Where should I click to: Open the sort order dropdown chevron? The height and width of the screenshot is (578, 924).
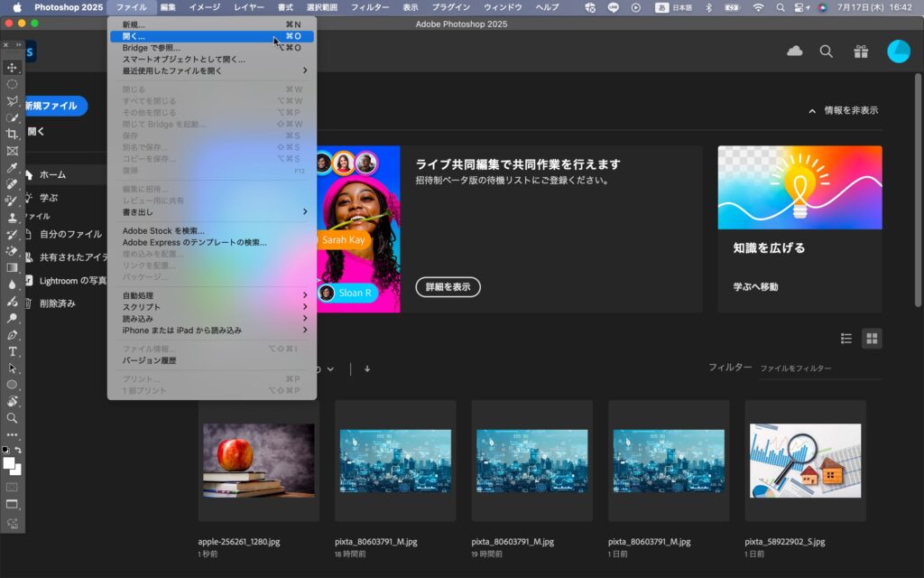[x=330, y=369]
